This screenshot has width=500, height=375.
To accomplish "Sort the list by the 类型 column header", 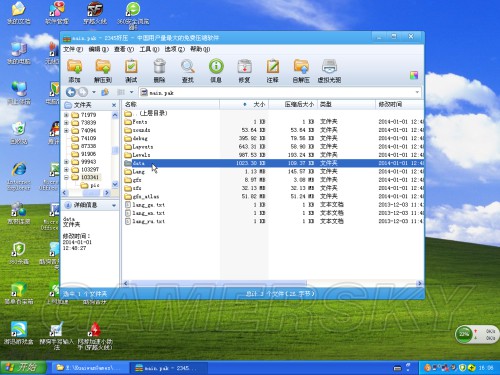I will [346, 104].
